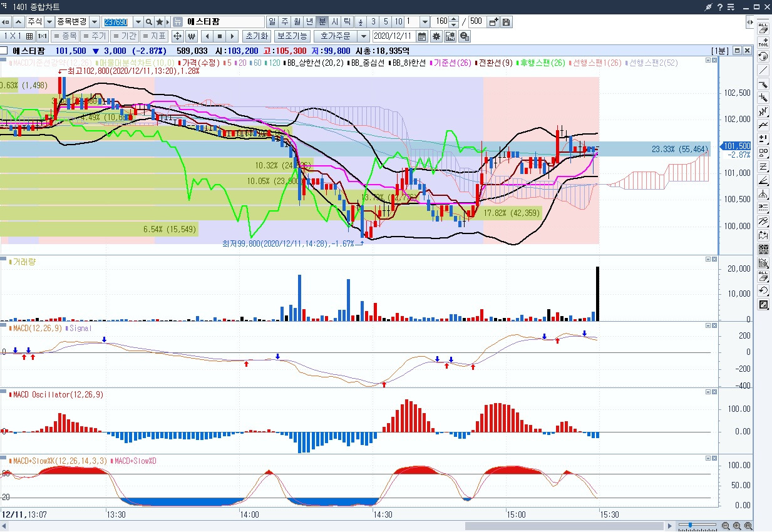The image size is (772, 532).
Task: Toggle the 지표 sync button
Action: click(154, 36)
